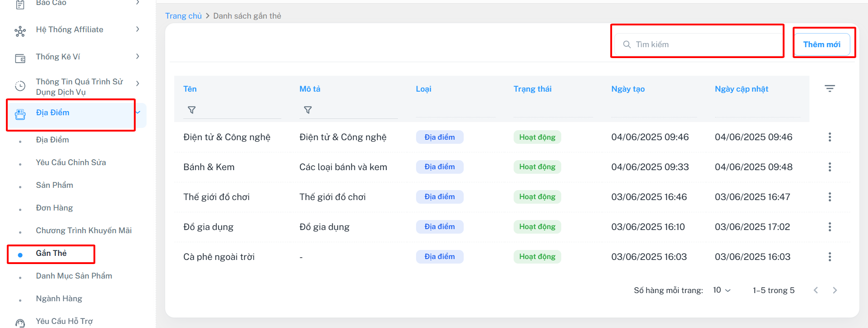Open Danh Mục Sản Phẩm sidebar item
The width and height of the screenshot is (868, 328).
click(74, 276)
